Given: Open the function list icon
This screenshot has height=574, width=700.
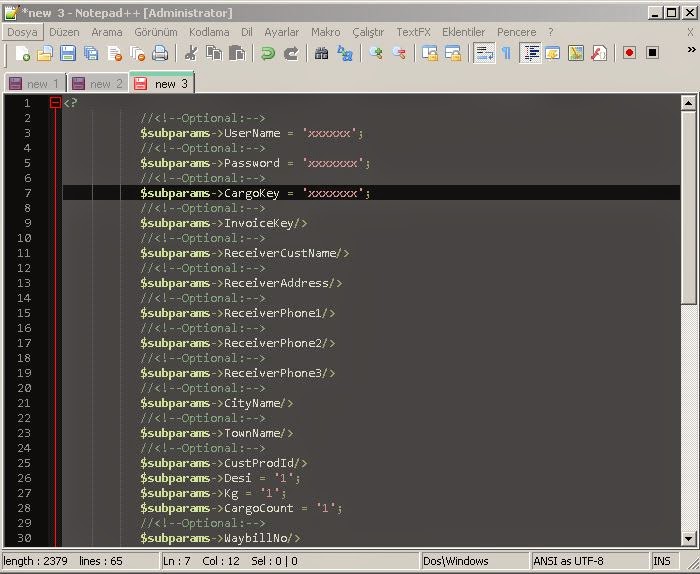Looking at the screenshot, I should [x=599, y=53].
